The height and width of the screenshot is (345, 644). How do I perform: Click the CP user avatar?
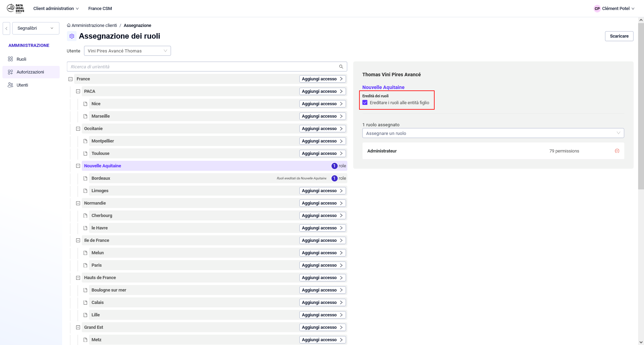[x=597, y=9]
